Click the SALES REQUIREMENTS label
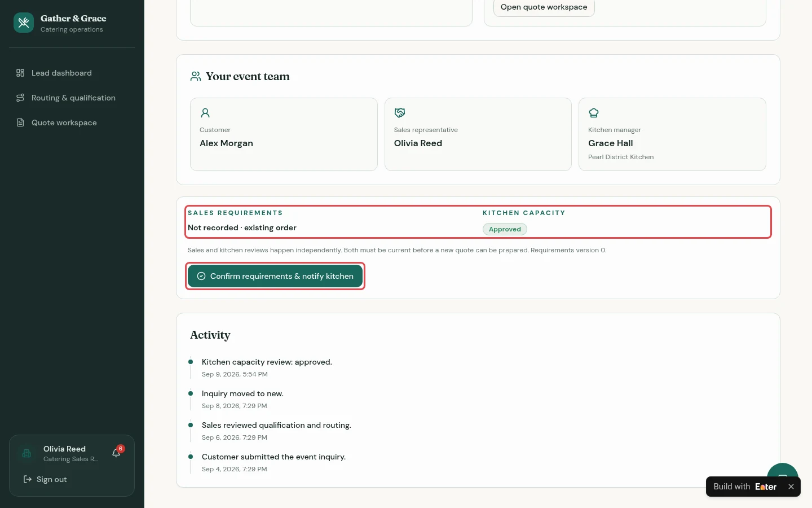The image size is (812, 508). tap(235, 213)
